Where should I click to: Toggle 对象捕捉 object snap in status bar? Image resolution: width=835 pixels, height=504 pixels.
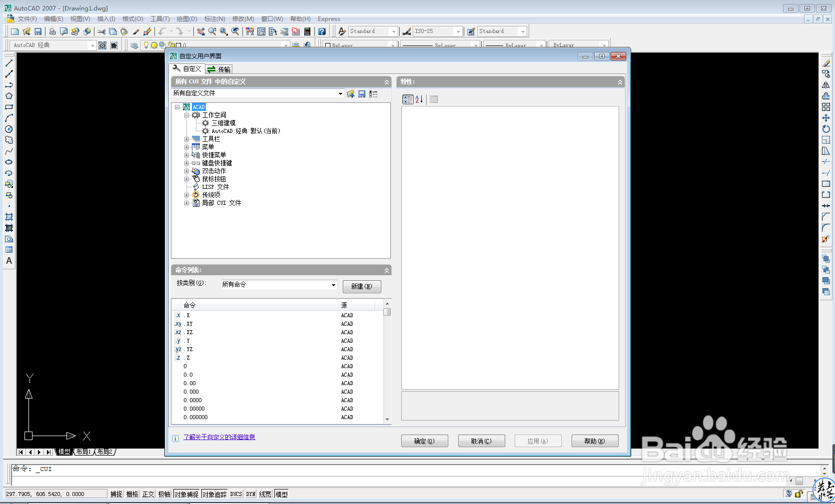pos(186,494)
